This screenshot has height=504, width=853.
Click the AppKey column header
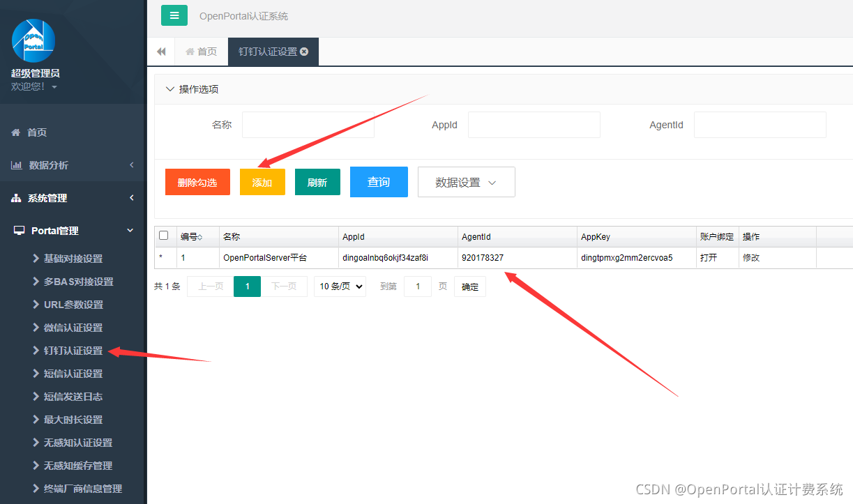point(637,237)
